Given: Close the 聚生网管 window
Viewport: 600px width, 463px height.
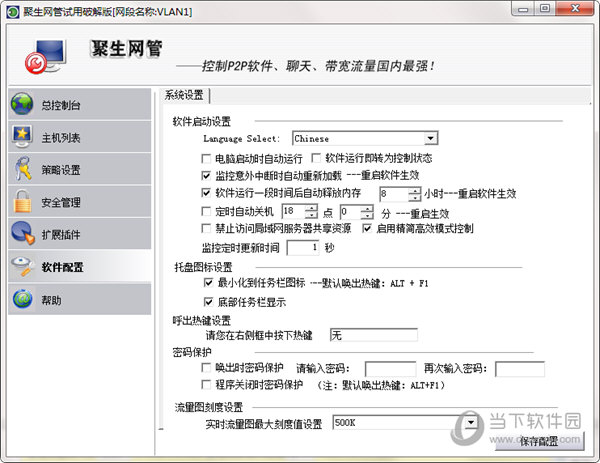Looking at the screenshot, I should (574, 8).
